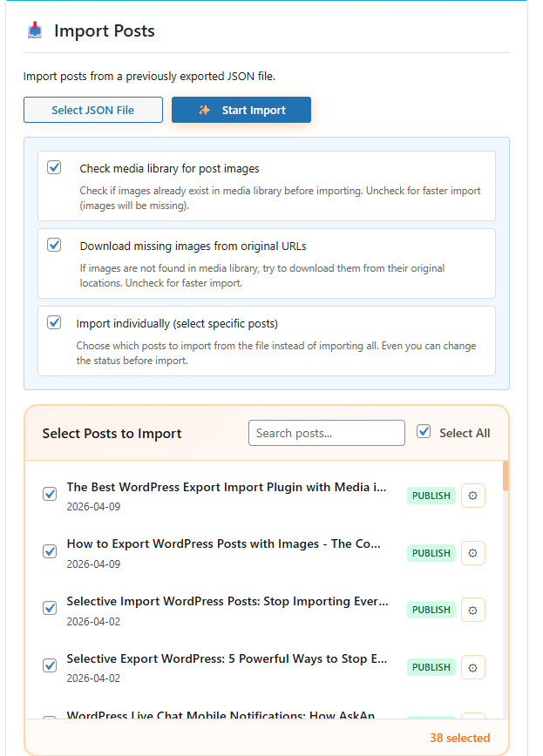Click the Selective Export WordPress post title
The width and height of the screenshot is (543, 756).
(227, 658)
